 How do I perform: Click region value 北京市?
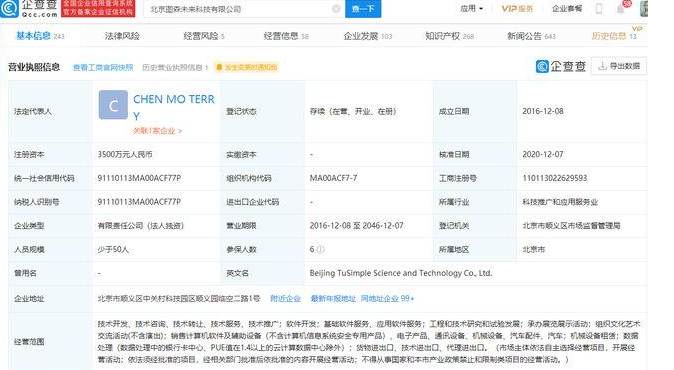click(533, 249)
